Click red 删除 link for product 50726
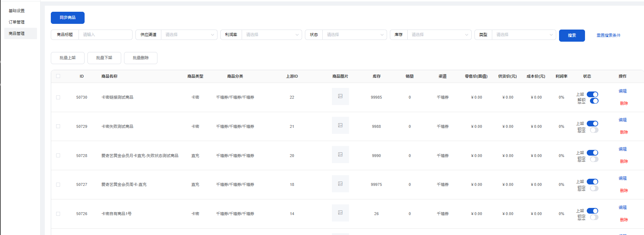 [x=624, y=220]
